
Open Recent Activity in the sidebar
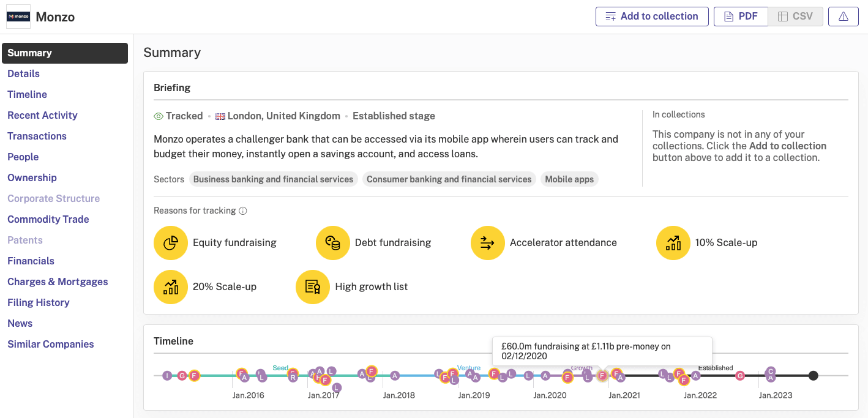(42, 115)
